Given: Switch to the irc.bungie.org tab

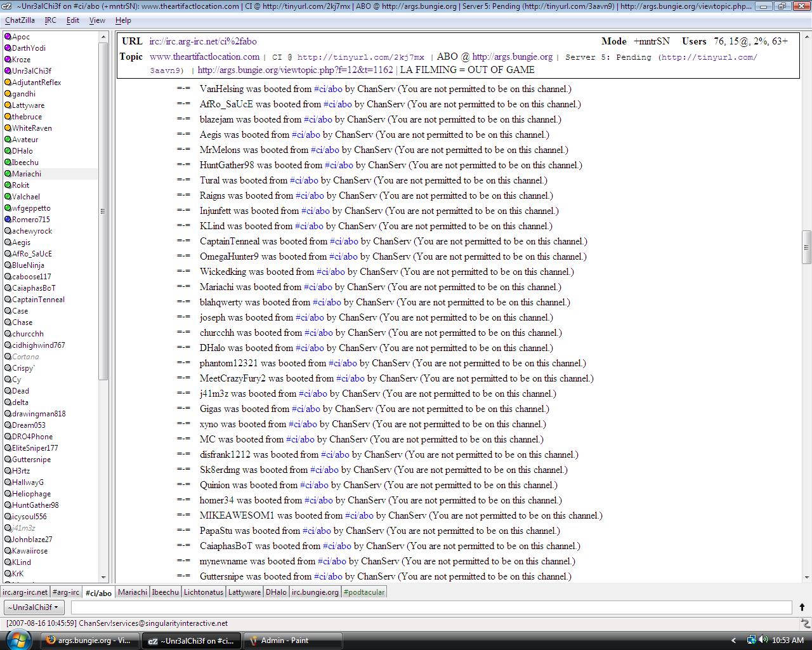Looking at the screenshot, I should point(315,592).
